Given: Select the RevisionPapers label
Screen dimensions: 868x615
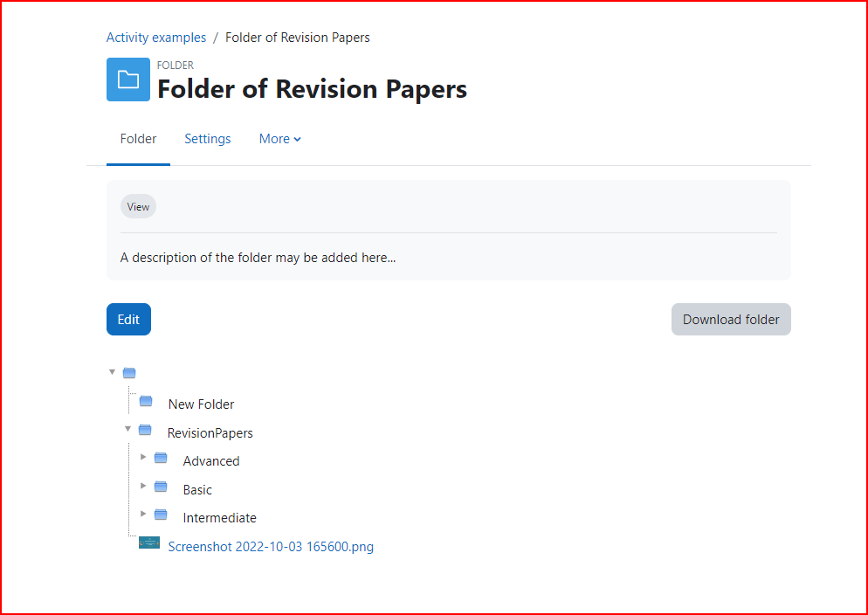Looking at the screenshot, I should coord(210,433).
